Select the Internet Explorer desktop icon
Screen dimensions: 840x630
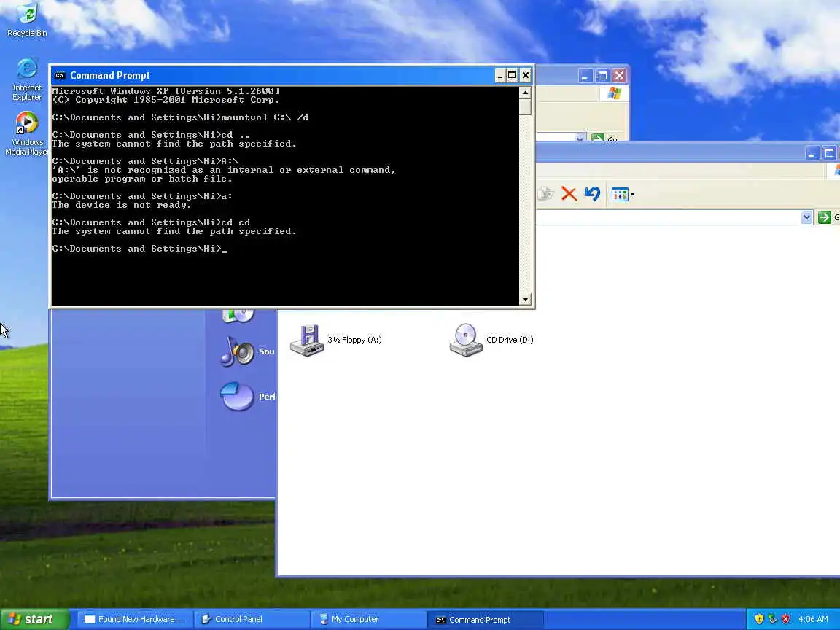point(27,79)
